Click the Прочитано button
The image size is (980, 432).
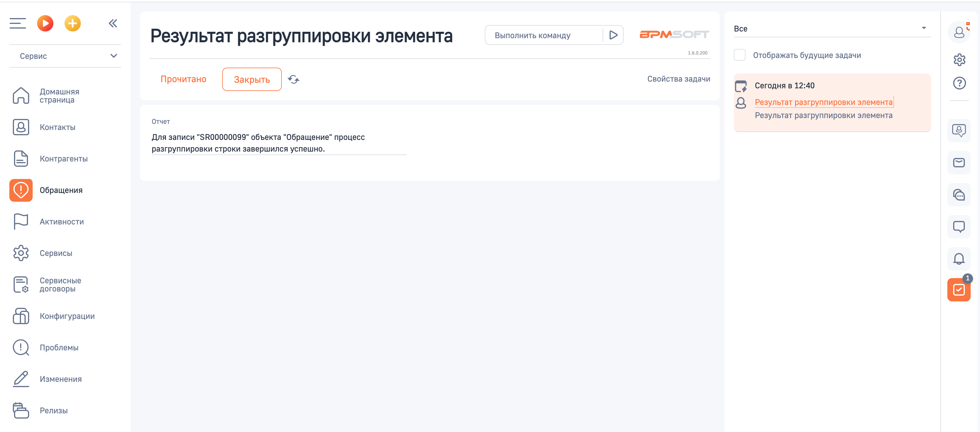[x=183, y=79]
